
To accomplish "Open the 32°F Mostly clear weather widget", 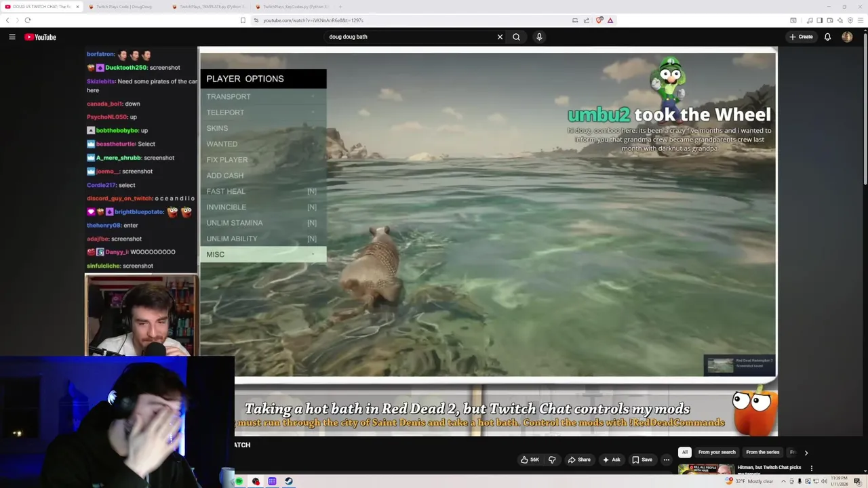I will (749, 481).
